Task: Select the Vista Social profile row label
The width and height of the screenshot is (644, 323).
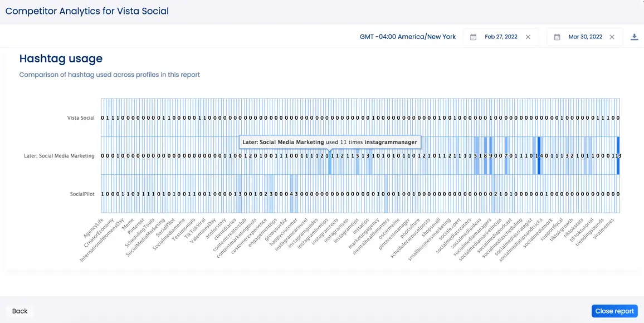Action: point(81,118)
